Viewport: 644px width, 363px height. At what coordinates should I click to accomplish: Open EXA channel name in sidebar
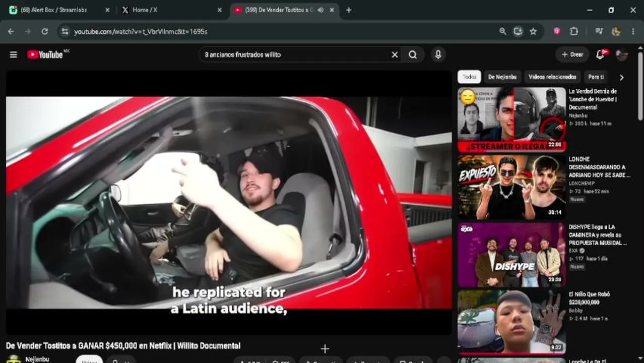coord(573,251)
